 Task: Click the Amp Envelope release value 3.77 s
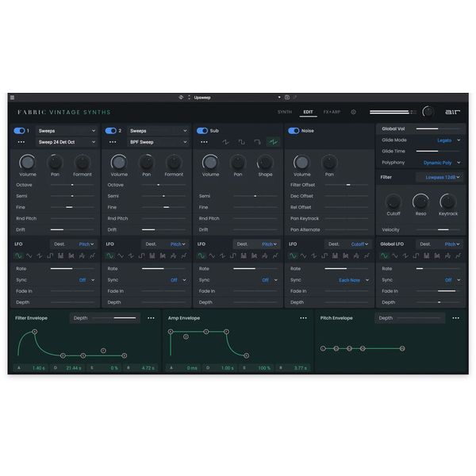click(x=292, y=368)
